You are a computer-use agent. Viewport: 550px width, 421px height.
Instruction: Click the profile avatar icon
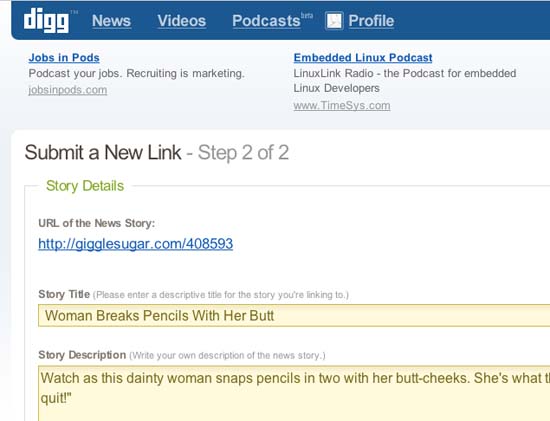pos(334,21)
